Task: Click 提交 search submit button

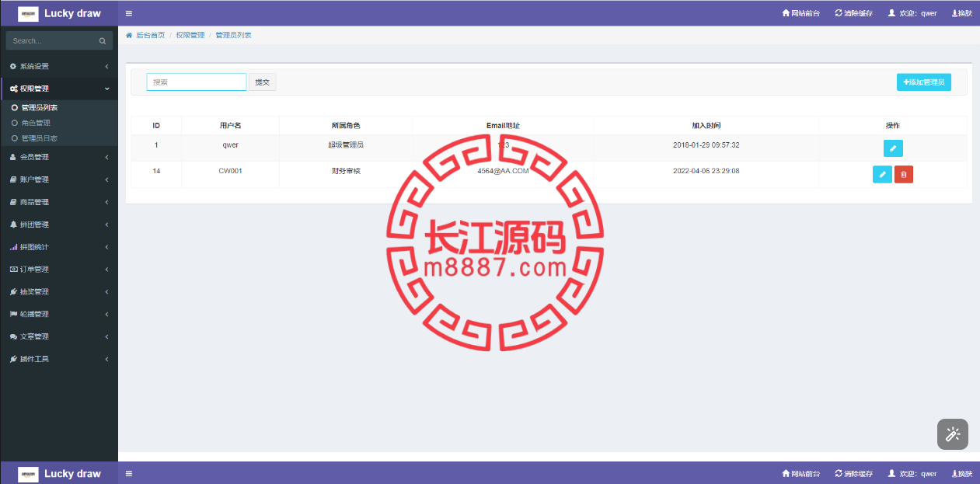Action: click(x=263, y=82)
